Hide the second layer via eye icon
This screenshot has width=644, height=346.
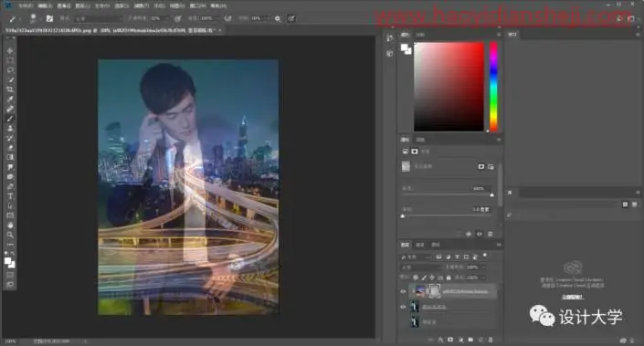(403, 307)
